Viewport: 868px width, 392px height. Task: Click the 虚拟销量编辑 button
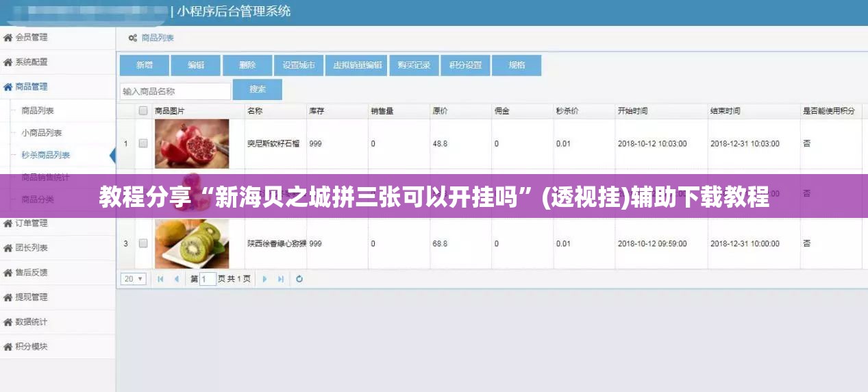356,65
